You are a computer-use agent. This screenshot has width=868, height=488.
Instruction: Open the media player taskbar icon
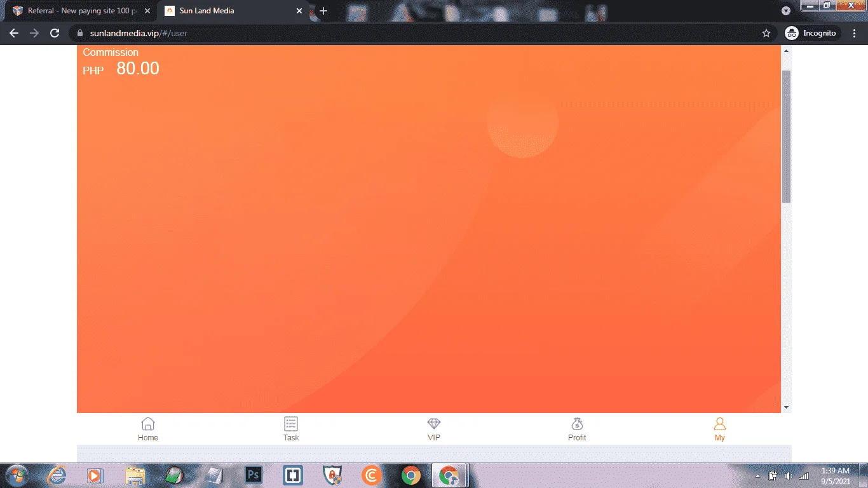(94, 475)
